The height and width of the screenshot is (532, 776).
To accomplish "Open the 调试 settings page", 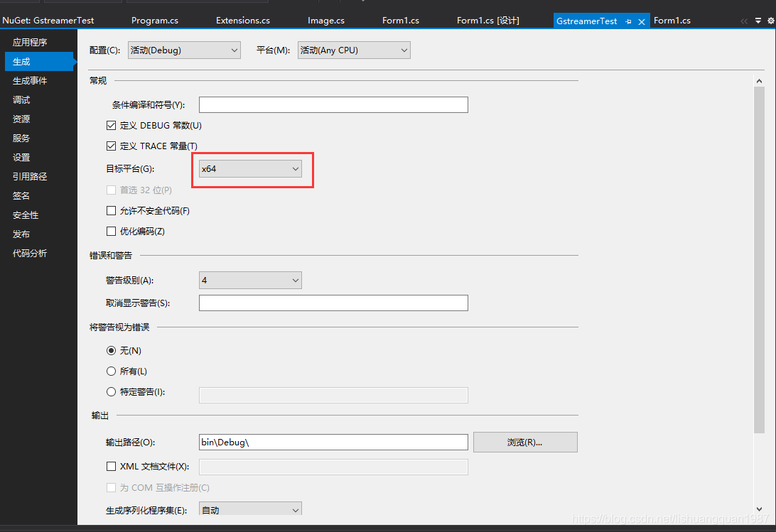I will pos(21,100).
